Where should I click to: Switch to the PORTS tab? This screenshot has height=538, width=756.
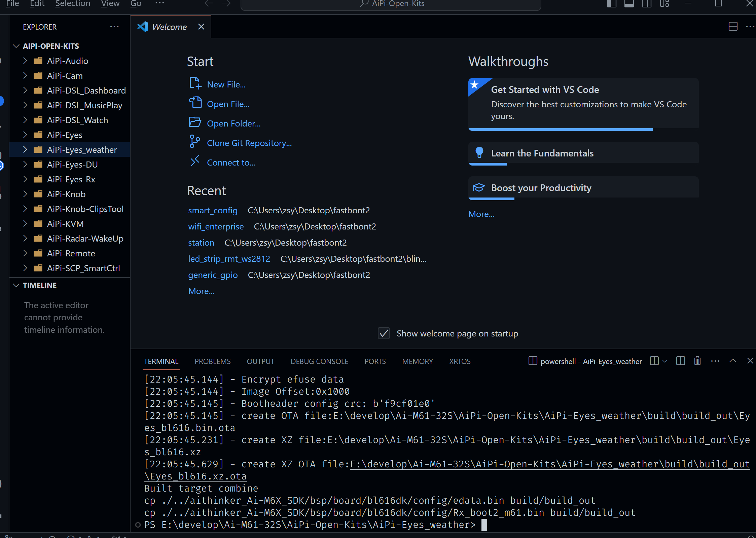(x=375, y=361)
